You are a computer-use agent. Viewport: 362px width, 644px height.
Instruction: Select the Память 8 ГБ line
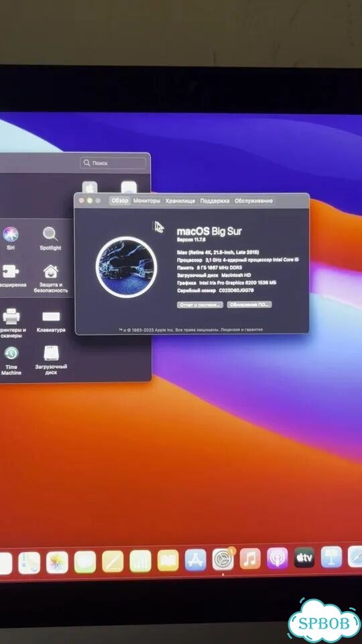[209, 268]
